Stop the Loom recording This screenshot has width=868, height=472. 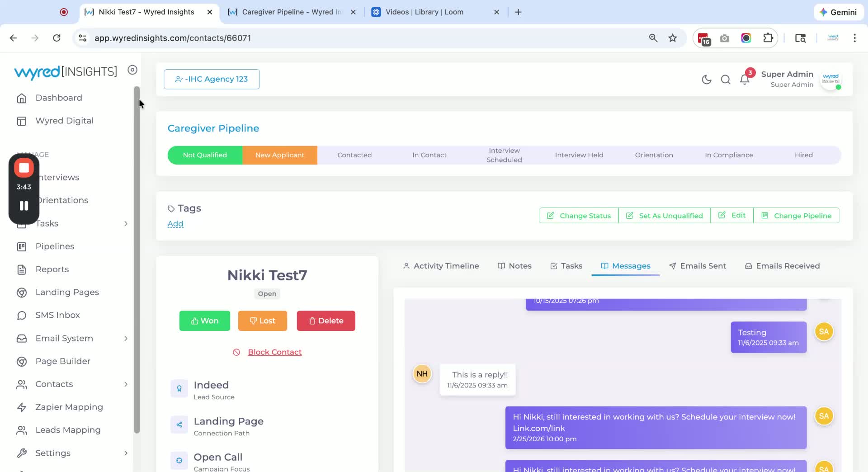pyautogui.click(x=24, y=168)
